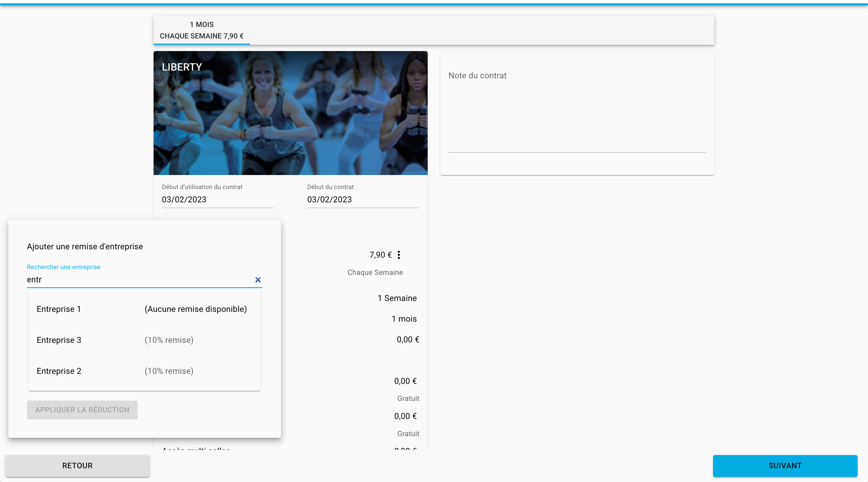Select the 1 Mois weekly plan tab

202,30
